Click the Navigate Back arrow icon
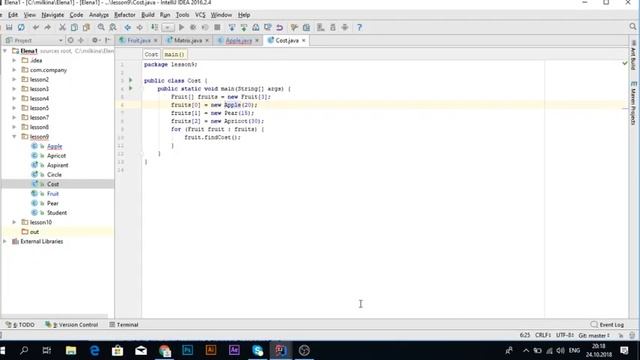The height and width of the screenshot is (360, 640). tap(128, 27)
